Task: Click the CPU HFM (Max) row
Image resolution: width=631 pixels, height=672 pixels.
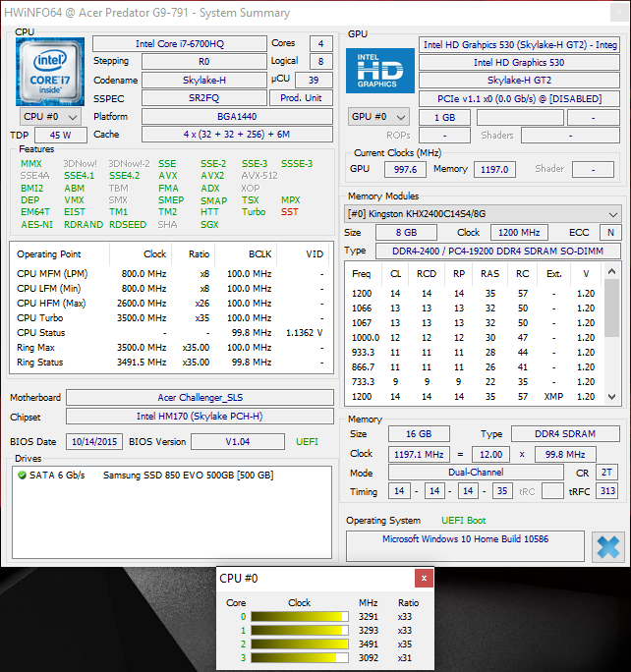Action: pos(171,303)
